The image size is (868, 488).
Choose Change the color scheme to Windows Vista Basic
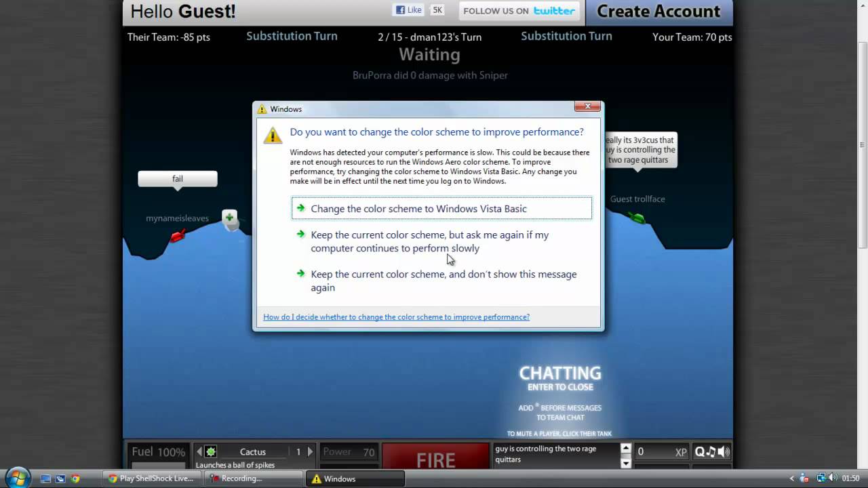441,208
